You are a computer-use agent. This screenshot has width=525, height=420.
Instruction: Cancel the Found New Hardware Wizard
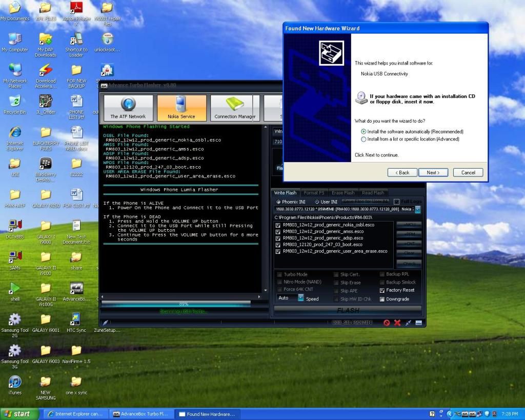[468, 172]
